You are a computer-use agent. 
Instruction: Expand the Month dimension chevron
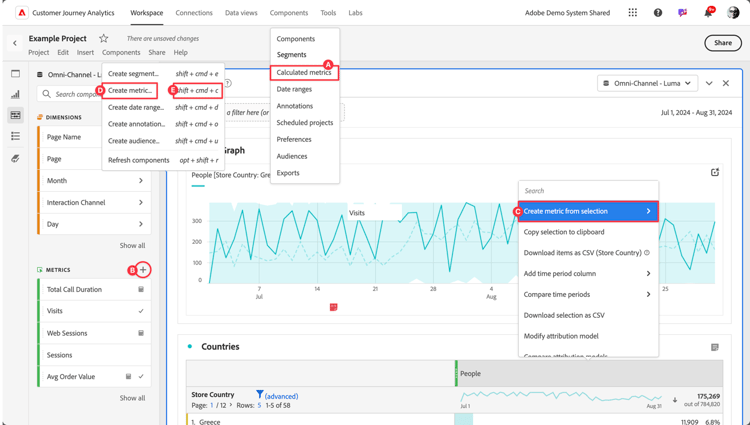pos(141,181)
